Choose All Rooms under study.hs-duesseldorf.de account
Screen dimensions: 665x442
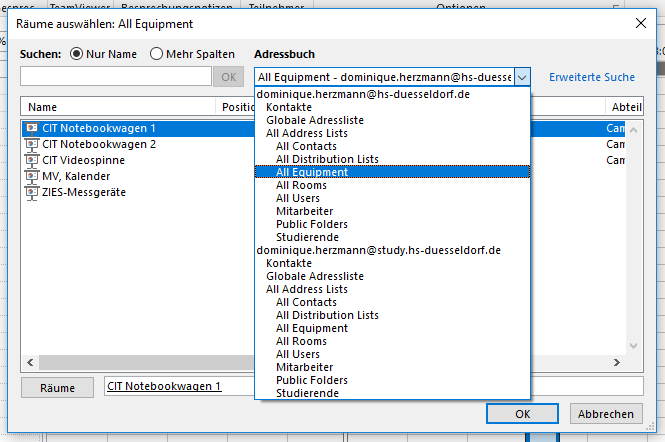[x=301, y=341]
